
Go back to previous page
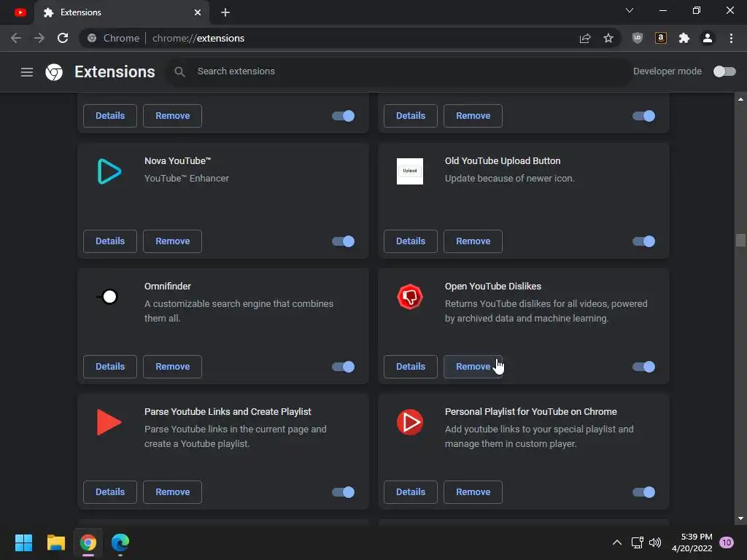16,38
